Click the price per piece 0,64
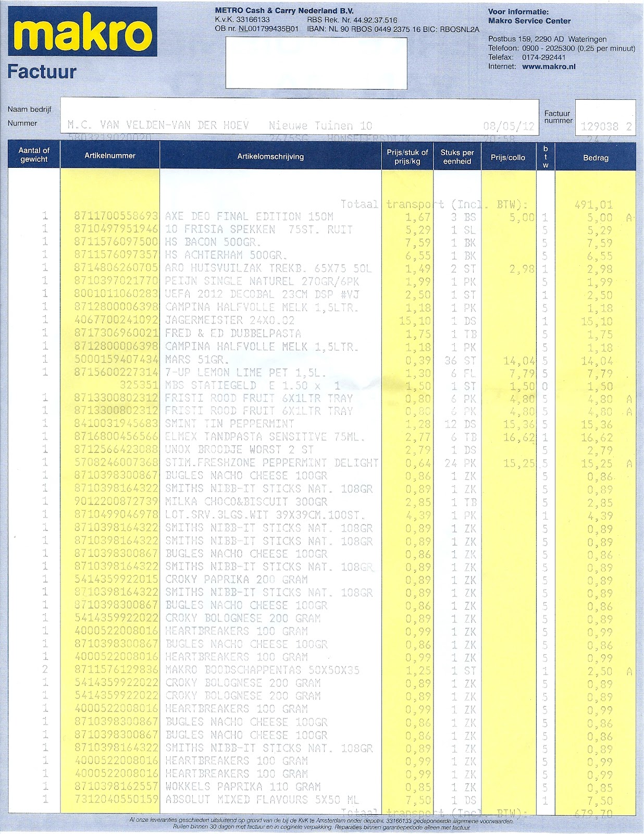644x834 pixels. point(418,463)
